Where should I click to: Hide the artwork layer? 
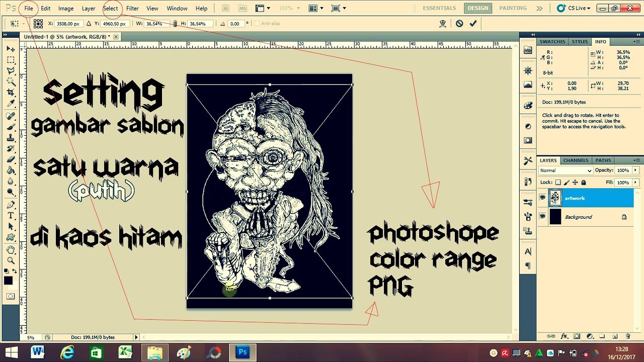click(x=542, y=198)
